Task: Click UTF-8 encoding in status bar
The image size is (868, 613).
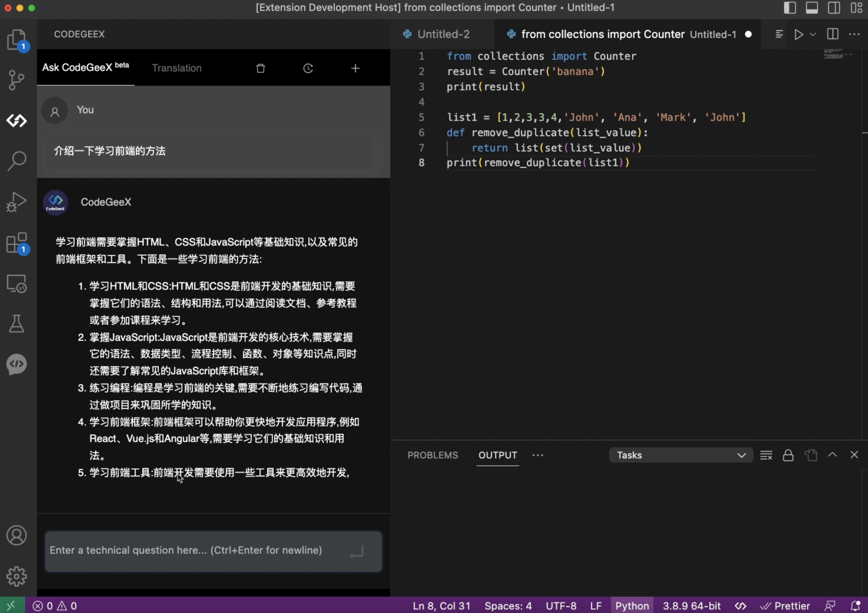Action: (x=561, y=605)
